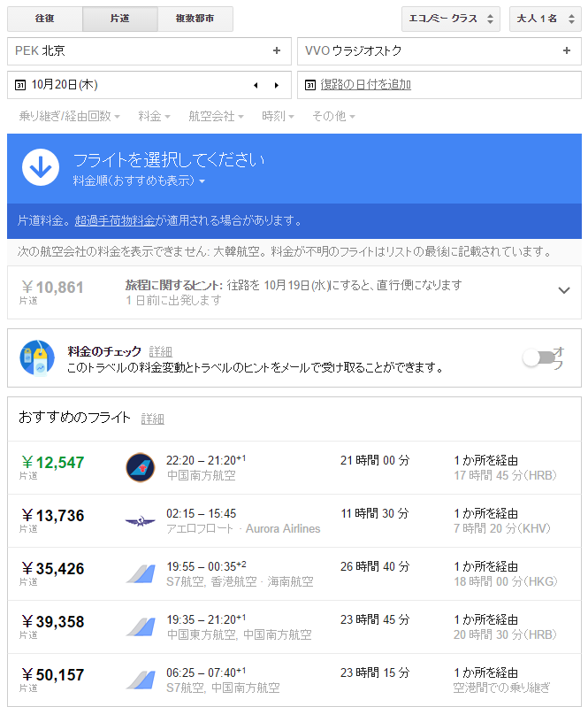
Task: Open 料金順(おすすめも表示) sort dropdown
Action: pos(139,181)
